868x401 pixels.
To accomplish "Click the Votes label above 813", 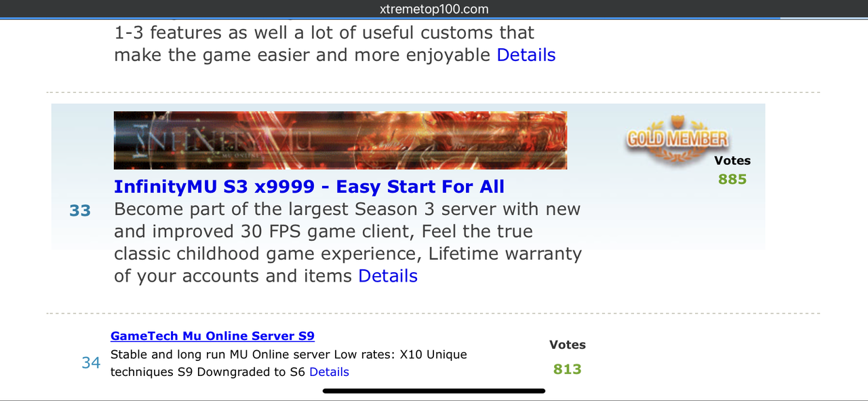I will point(568,345).
